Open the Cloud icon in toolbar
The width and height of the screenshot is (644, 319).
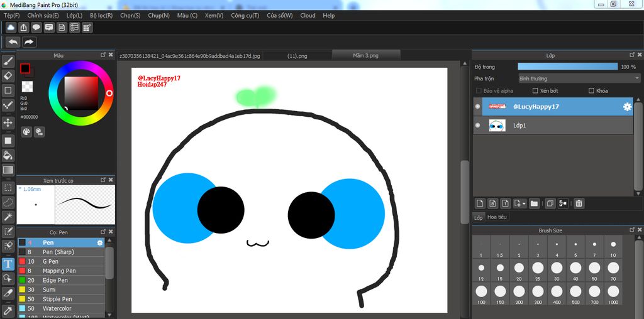click(x=11, y=28)
